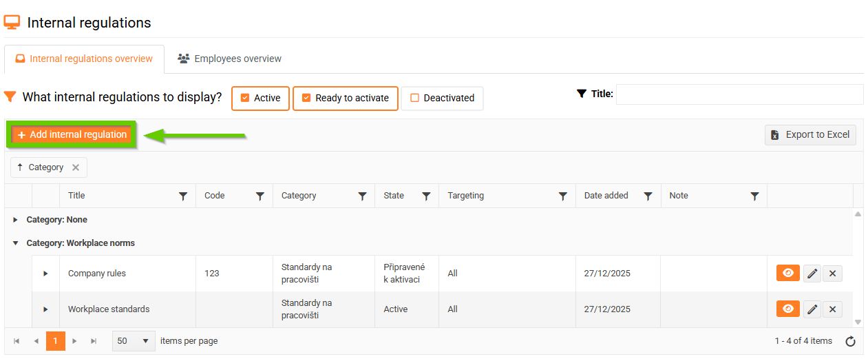Switch to Employees overview tab
This screenshot has height=359, width=868.
(x=230, y=59)
